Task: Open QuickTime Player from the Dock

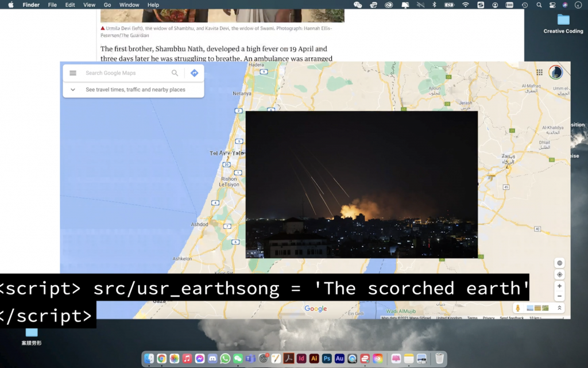Action: coord(352,359)
